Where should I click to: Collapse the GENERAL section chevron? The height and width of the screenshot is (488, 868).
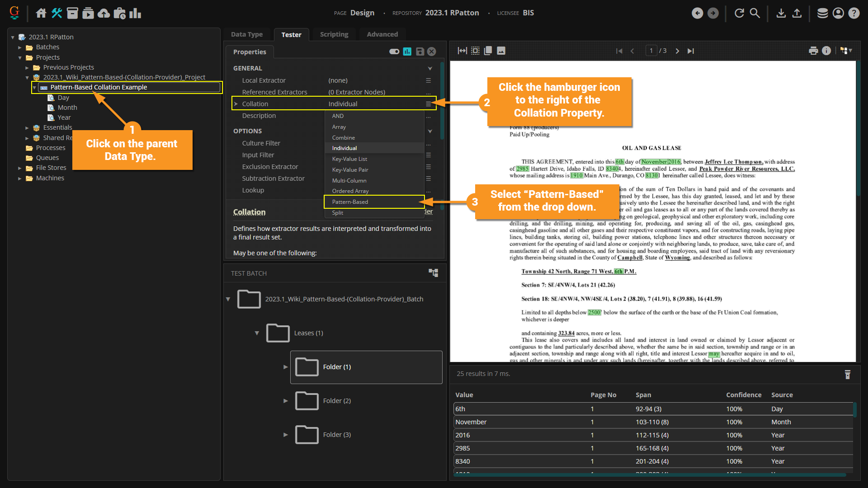pos(430,68)
